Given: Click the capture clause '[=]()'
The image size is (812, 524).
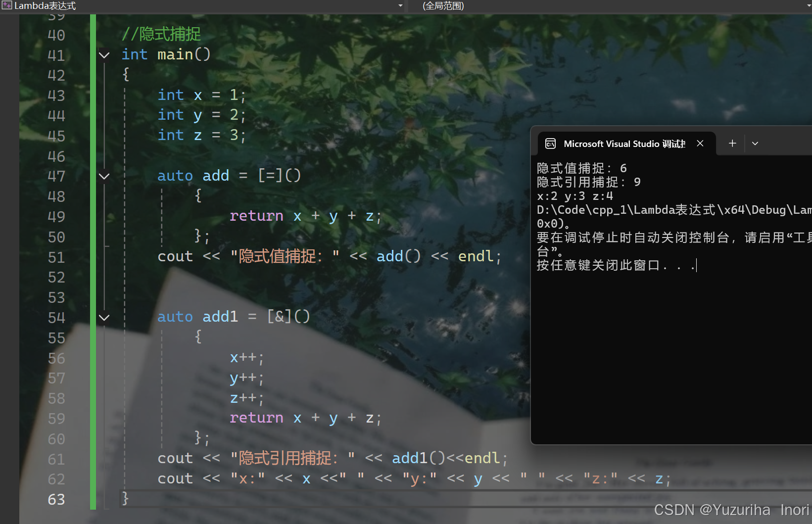Looking at the screenshot, I should click(280, 176).
